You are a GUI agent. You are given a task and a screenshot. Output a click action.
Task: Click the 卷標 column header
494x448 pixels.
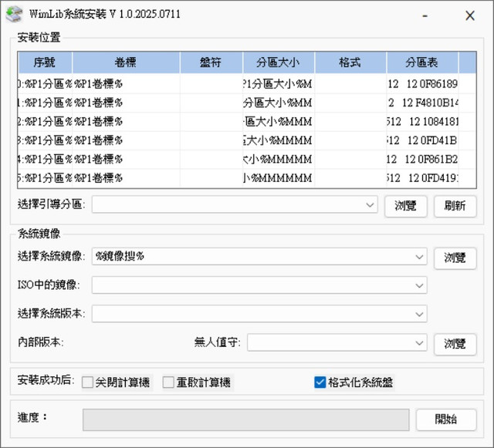tap(126, 62)
